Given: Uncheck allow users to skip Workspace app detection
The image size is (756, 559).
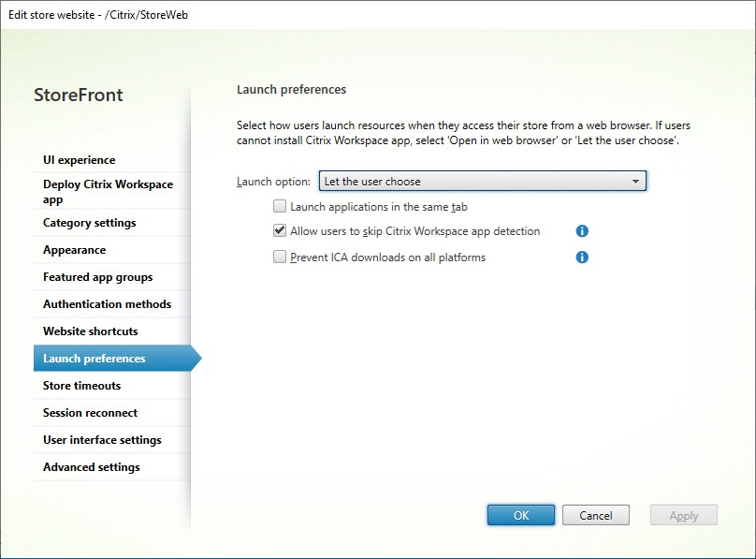Looking at the screenshot, I should 278,230.
